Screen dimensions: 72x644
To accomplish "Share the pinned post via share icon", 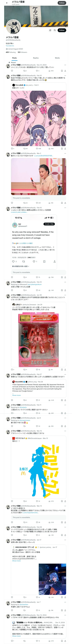I will 65,71.
